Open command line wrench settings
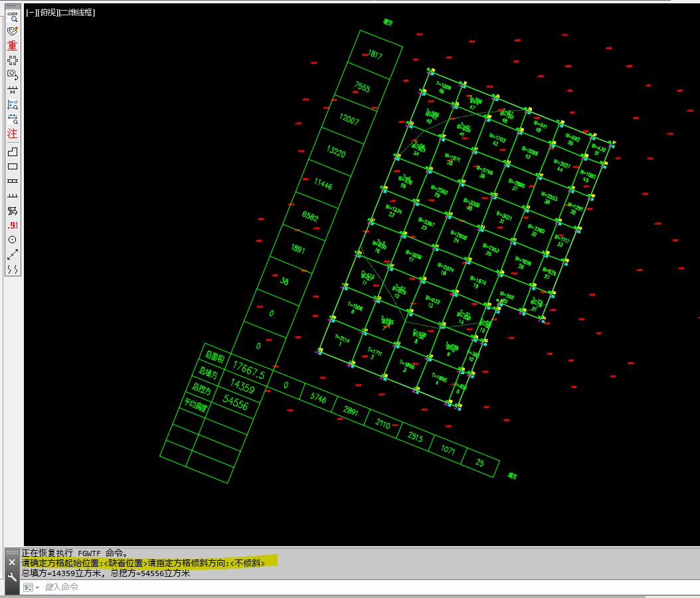The width and height of the screenshot is (700, 598). (12, 577)
